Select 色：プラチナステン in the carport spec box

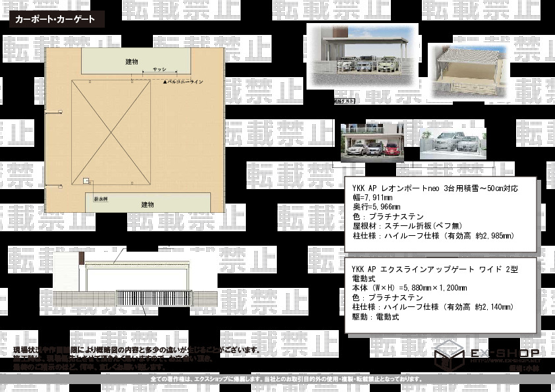[x=388, y=217]
